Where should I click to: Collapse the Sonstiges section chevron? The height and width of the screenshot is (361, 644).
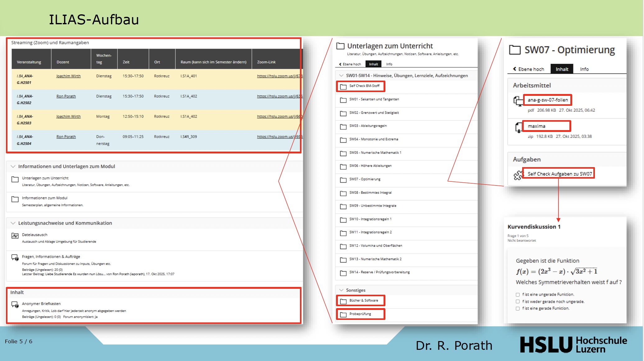[x=341, y=290]
